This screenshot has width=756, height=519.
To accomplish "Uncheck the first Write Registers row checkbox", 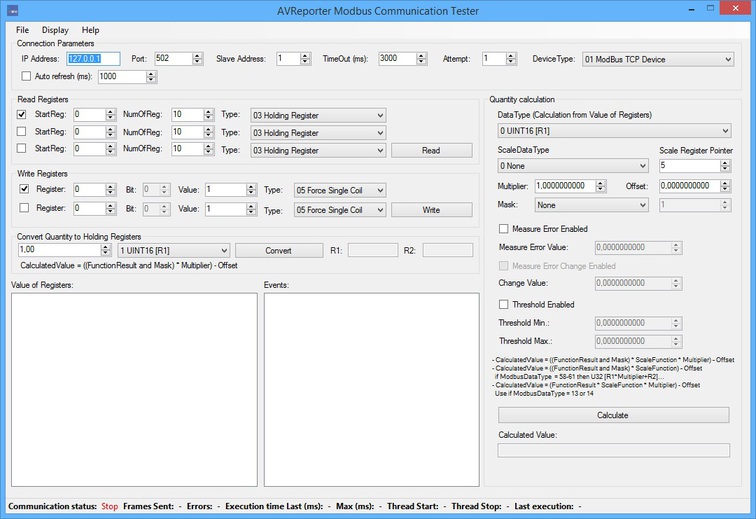I will [x=24, y=189].
